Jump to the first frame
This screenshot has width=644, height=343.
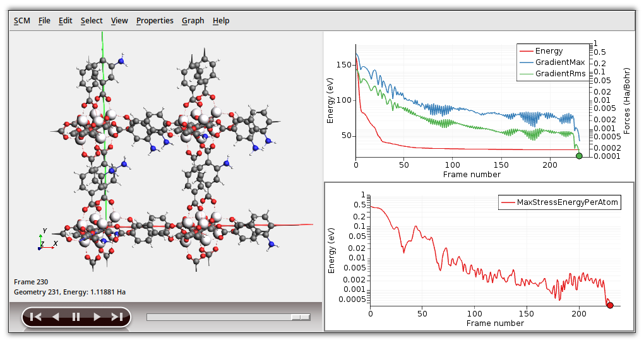click(x=36, y=317)
